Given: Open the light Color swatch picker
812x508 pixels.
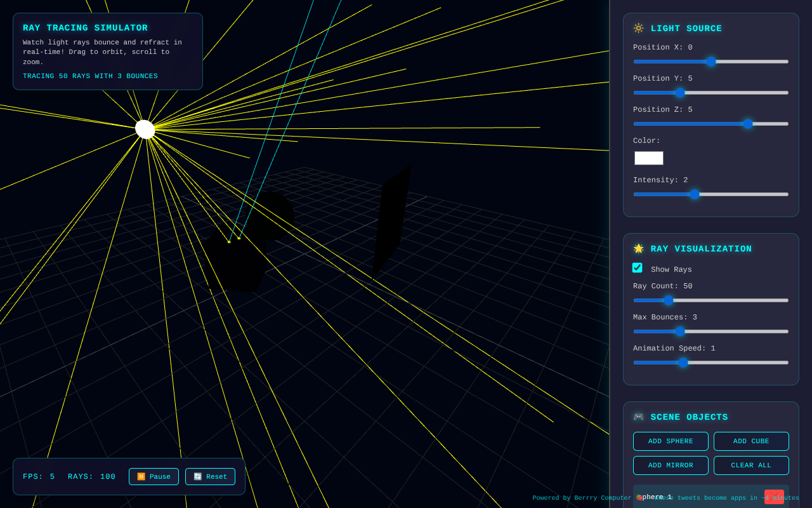Looking at the screenshot, I should coord(648,157).
